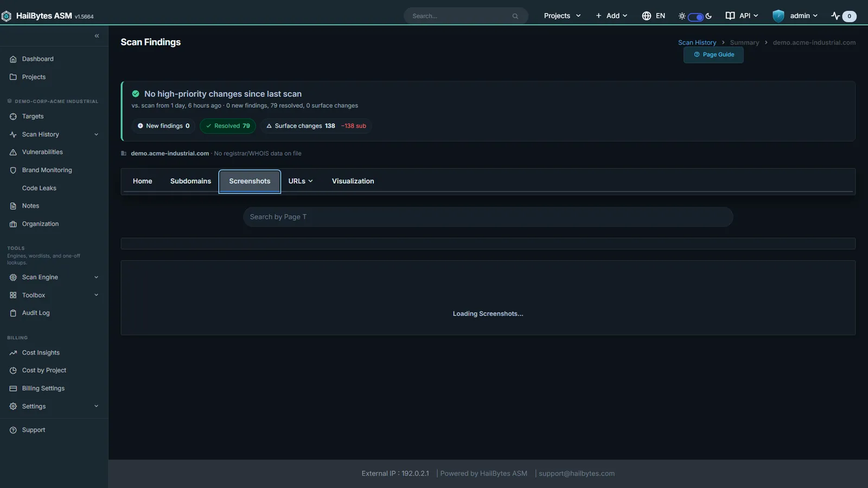The image size is (868, 488).
Task: Click the support@hailbytes.com footer link
Action: click(x=577, y=473)
